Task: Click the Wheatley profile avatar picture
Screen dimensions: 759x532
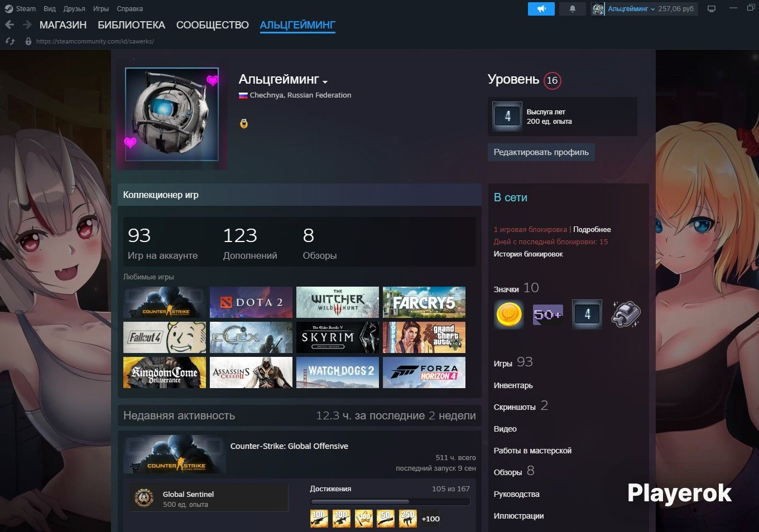Action: tap(172, 114)
